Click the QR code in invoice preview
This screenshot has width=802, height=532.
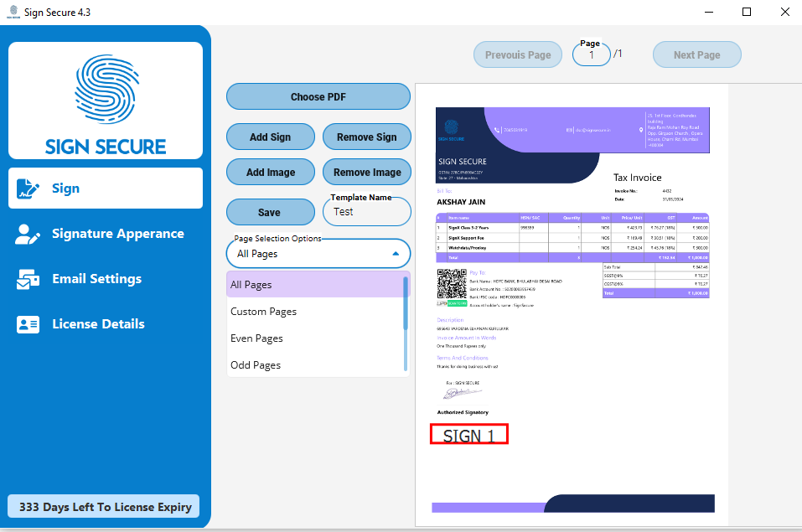coord(452,284)
